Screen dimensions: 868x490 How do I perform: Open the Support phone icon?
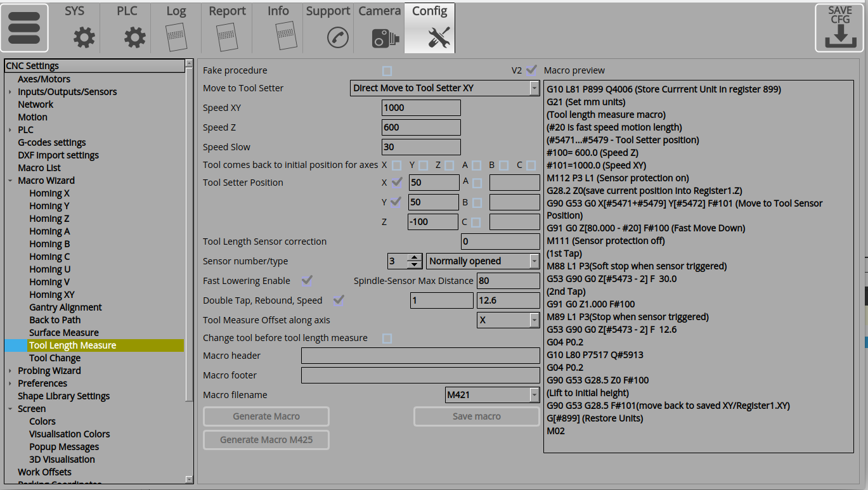click(x=337, y=38)
